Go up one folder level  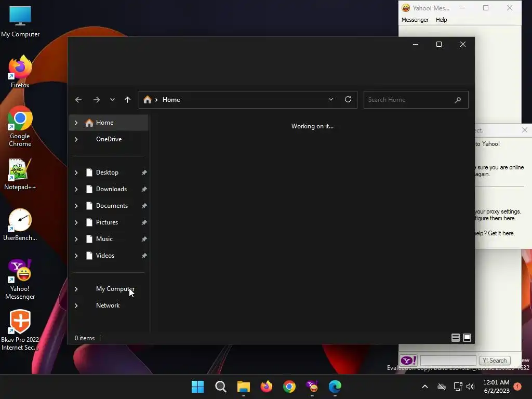(128, 100)
